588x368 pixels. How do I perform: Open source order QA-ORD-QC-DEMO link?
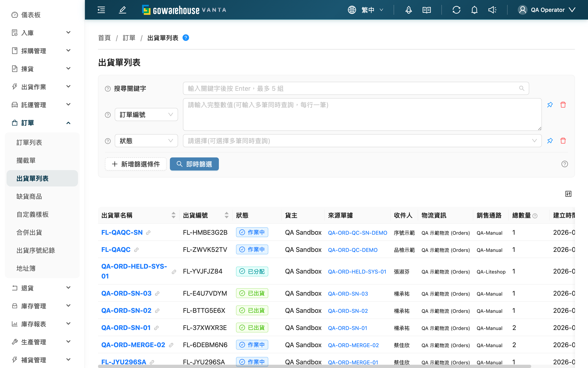tap(353, 250)
